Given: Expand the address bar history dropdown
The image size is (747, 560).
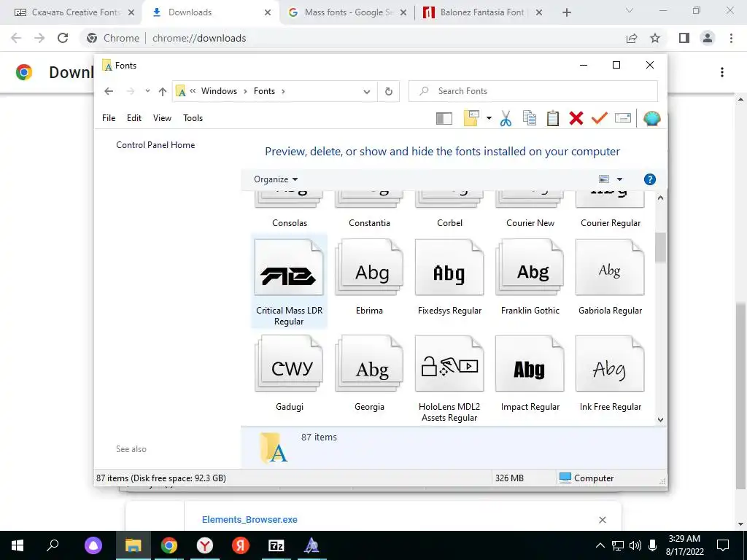Looking at the screenshot, I should point(367,91).
